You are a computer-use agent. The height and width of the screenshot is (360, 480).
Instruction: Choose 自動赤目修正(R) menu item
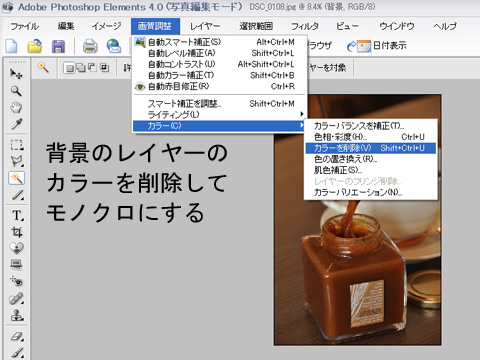click(220, 87)
